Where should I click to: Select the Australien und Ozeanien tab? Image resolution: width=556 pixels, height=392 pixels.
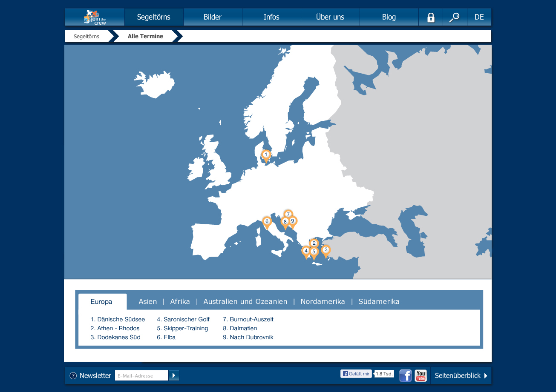click(x=245, y=302)
